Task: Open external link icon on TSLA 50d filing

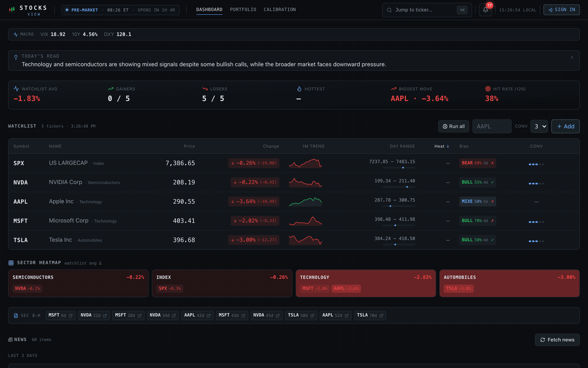Action: (312, 316)
